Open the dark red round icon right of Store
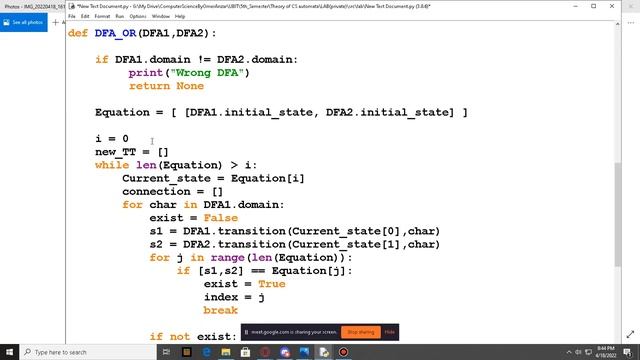Screen dimensions: 640x360 click(x=265, y=352)
